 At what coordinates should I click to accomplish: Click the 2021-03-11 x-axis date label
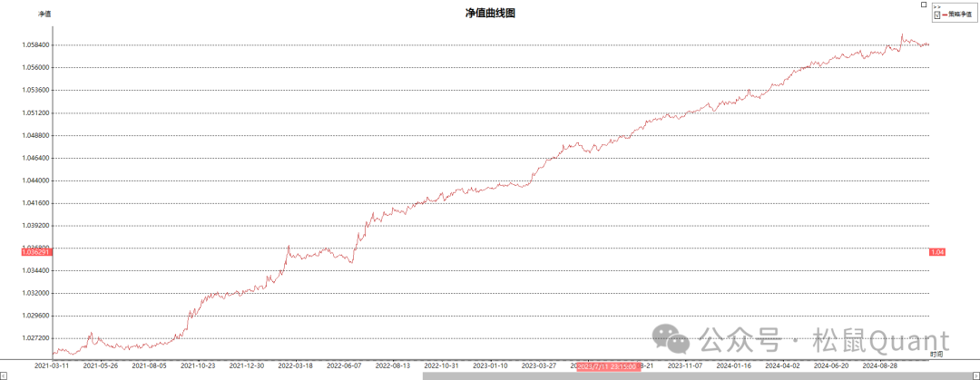click(x=52, y=366)
